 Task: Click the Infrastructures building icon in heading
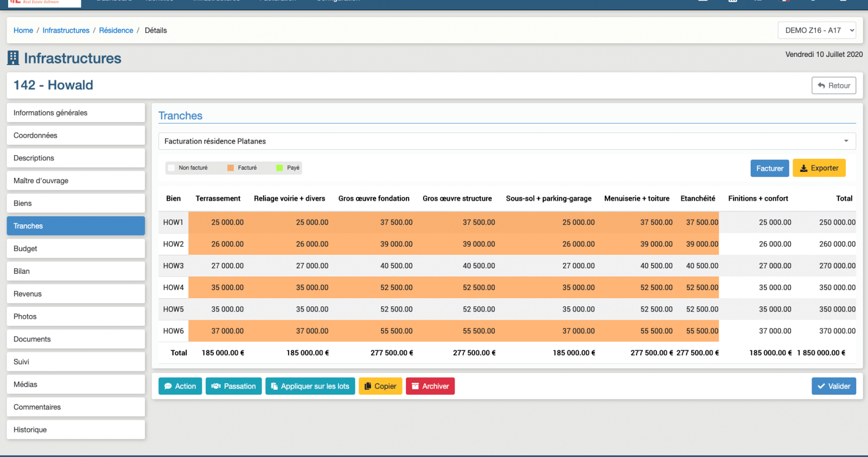(x=13, y=58)
